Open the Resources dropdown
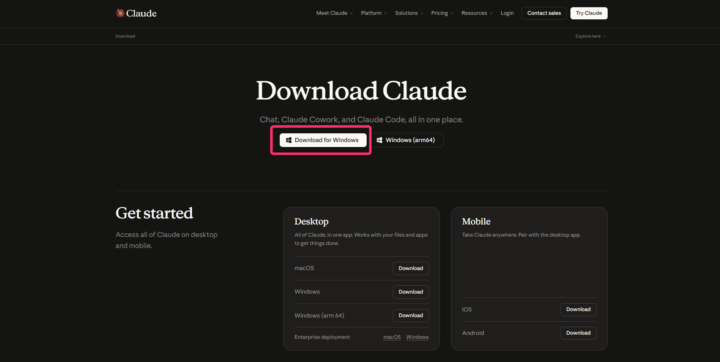 click(x=477, y=13)
